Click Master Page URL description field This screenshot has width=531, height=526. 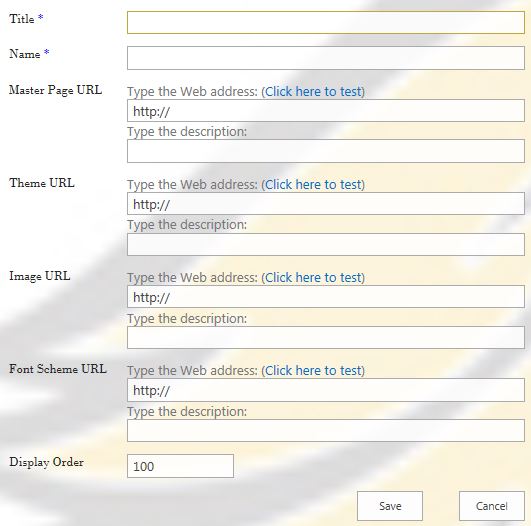tap(326, 151)
